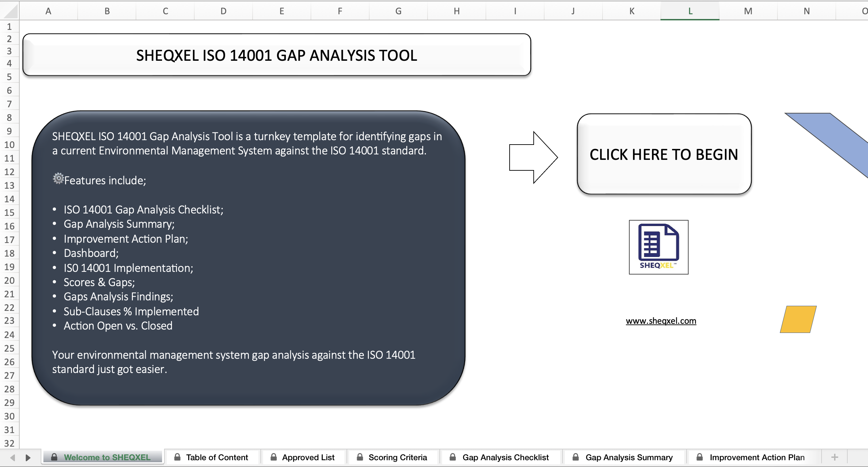Click the 'ISO 14001 Gap Analysis Checklist;' bullet
Screen dimensions: 868x467
point(143,209)
